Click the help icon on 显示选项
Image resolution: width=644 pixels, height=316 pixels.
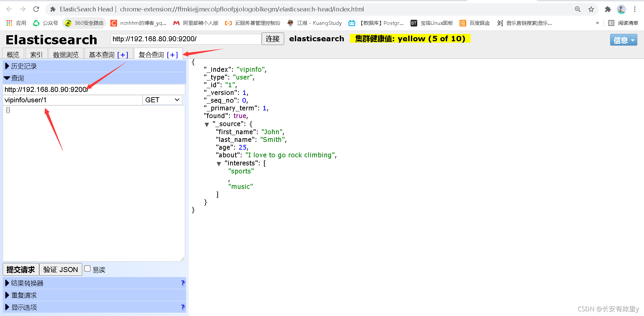(x=183, y=307)
